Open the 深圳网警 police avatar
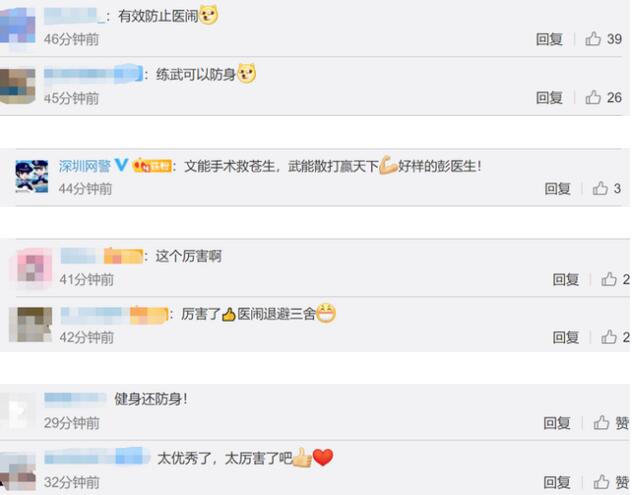The image size is (632, 495). 32,177
